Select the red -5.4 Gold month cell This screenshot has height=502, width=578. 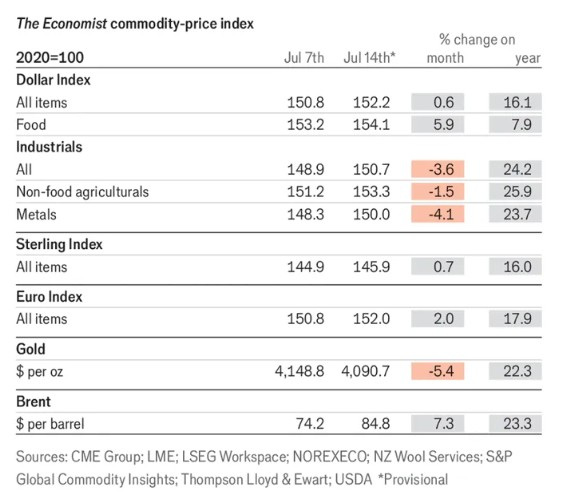[x=438, y=371]
